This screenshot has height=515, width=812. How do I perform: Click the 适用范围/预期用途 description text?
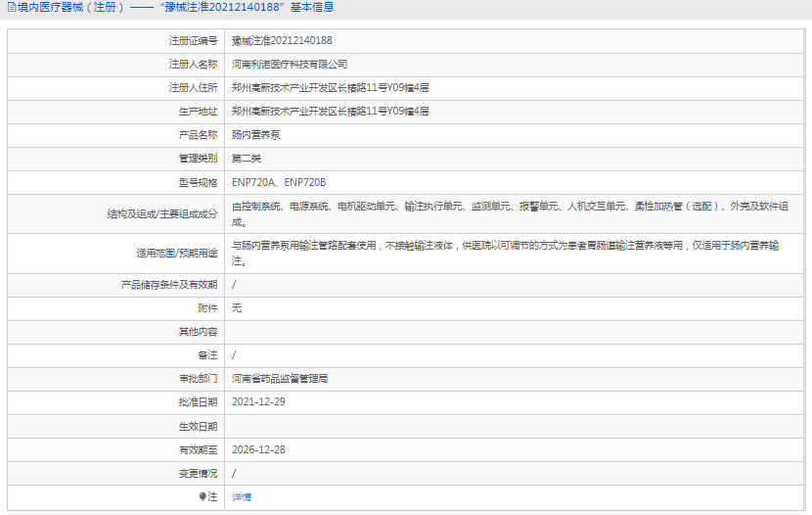[x=506, y=253]
